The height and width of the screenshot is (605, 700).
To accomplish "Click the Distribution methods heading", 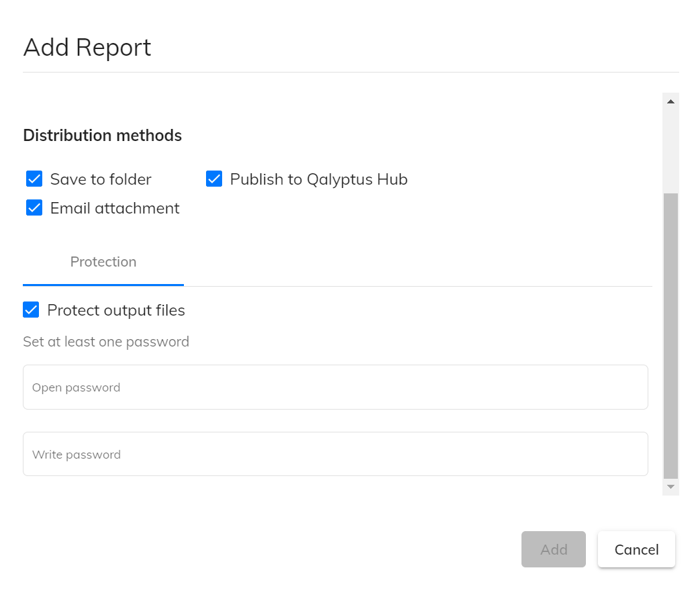I will pyautogui.click(x=102, y=135).
